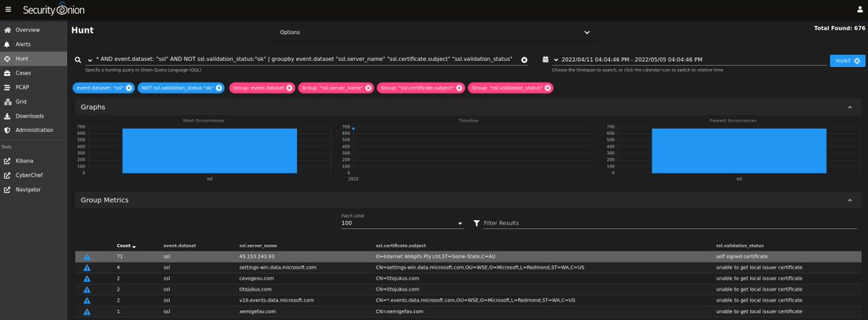Launch CyberChef external tool link
This screenshot has width=868, height=320.
(x=30, y=175)
